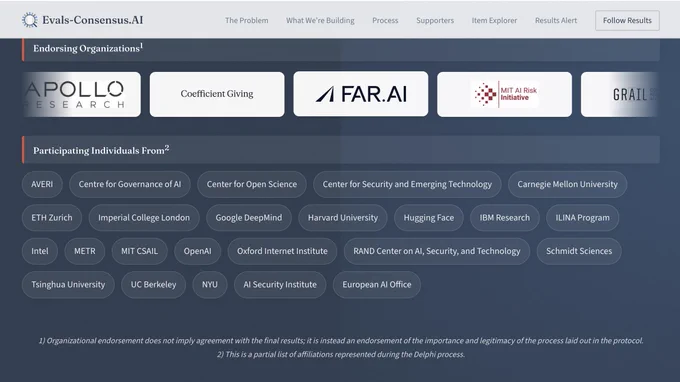The width and height of the screenshot is (680, 382).
Task: Select the NYU chip
Action: 210,285
